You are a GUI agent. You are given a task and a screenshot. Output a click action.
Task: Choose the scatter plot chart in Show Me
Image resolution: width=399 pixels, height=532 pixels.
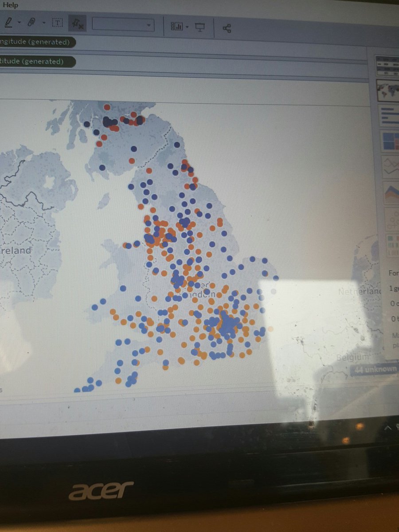pyautogui.click(x=393, y=219)
